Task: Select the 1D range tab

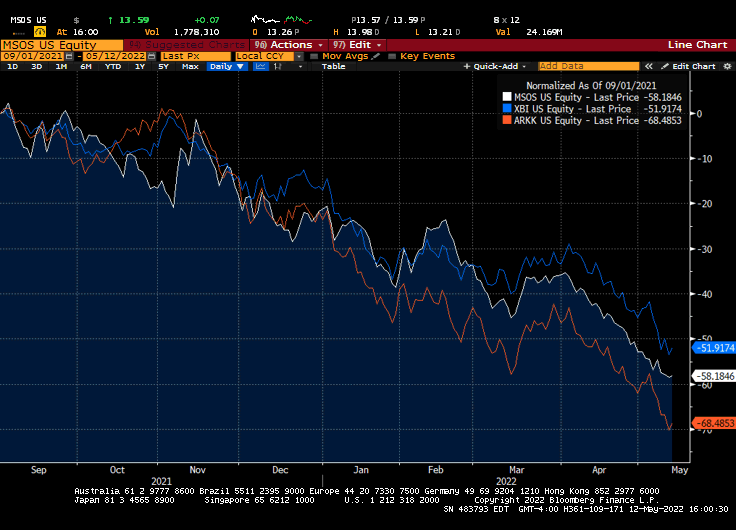Action: pos(13,67)
